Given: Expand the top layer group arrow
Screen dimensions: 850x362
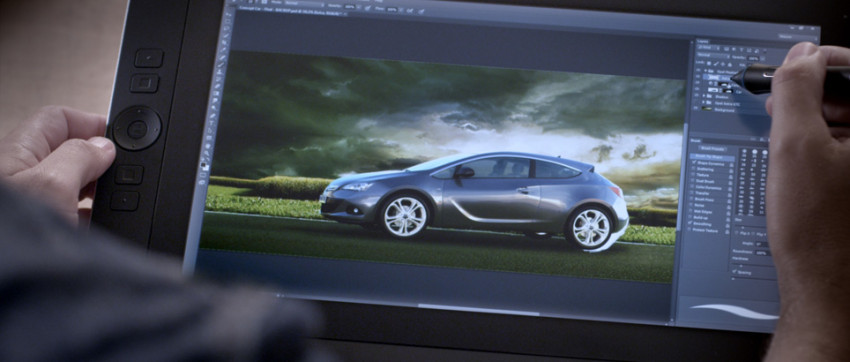Looking at the screenshot, I should click(x=705, y=70).
